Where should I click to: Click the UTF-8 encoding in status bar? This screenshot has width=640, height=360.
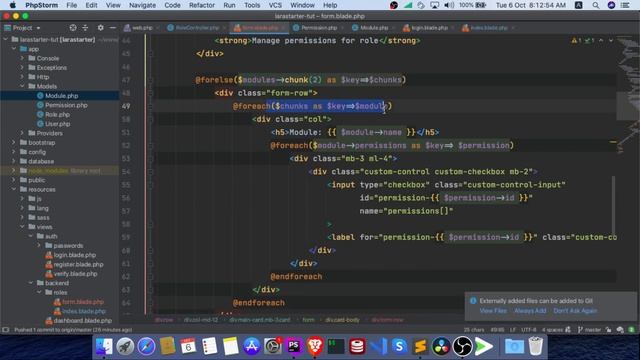click(x=529, y=330)
